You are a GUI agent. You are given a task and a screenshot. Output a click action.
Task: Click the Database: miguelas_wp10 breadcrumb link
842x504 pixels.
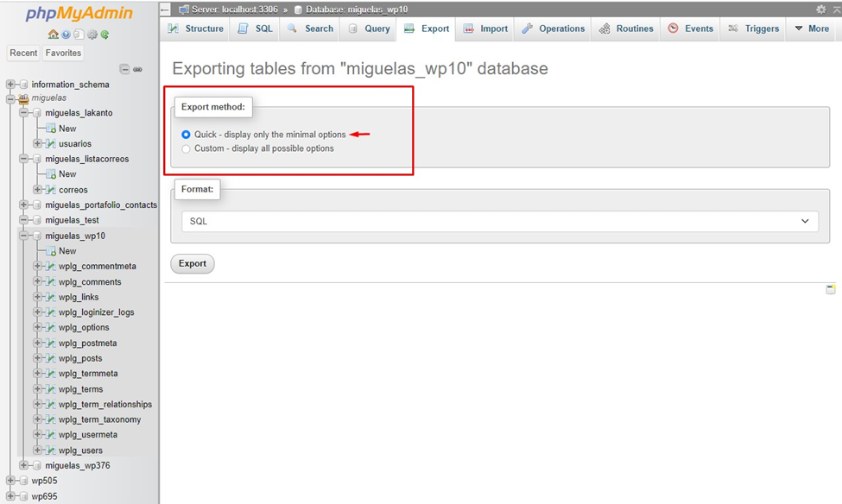[x=357, y=9]
